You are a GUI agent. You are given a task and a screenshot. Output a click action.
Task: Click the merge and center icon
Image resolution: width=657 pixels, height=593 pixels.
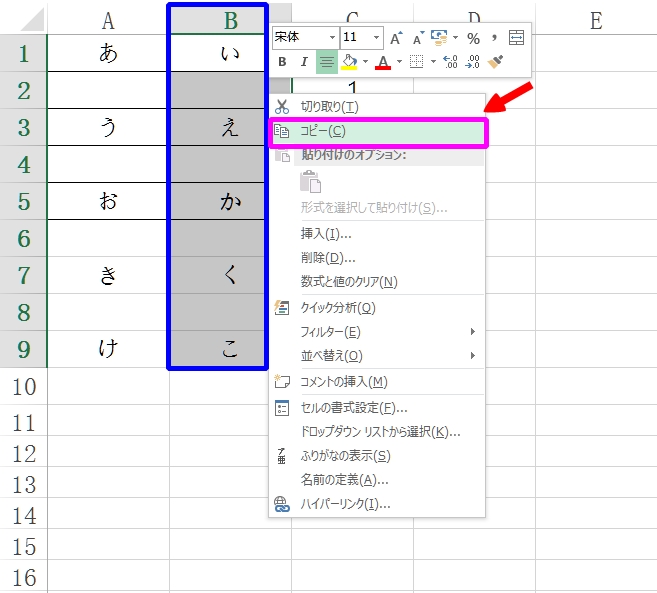click(516, 38)
